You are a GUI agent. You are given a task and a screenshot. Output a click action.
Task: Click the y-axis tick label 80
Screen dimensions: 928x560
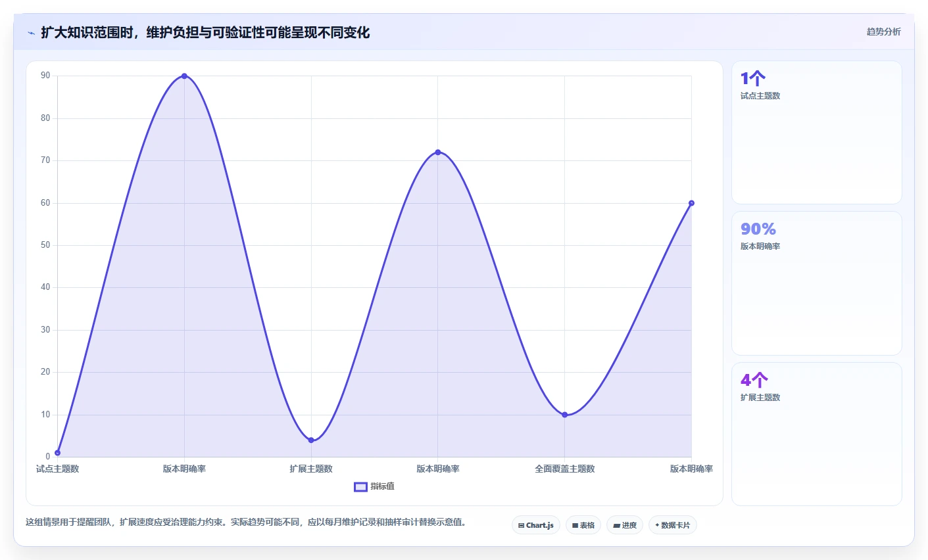pyautogui.click(x=45, y=118)
